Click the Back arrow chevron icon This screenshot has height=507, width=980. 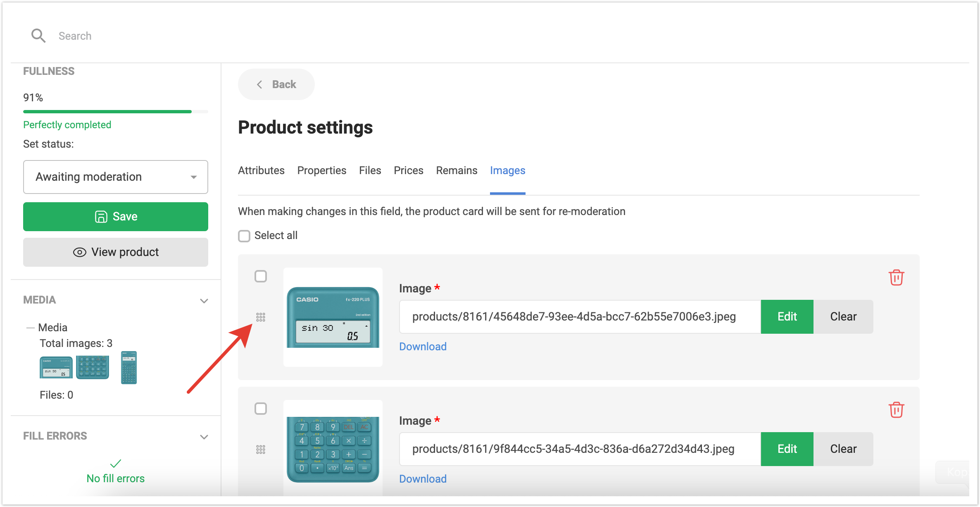coord(259,85)
